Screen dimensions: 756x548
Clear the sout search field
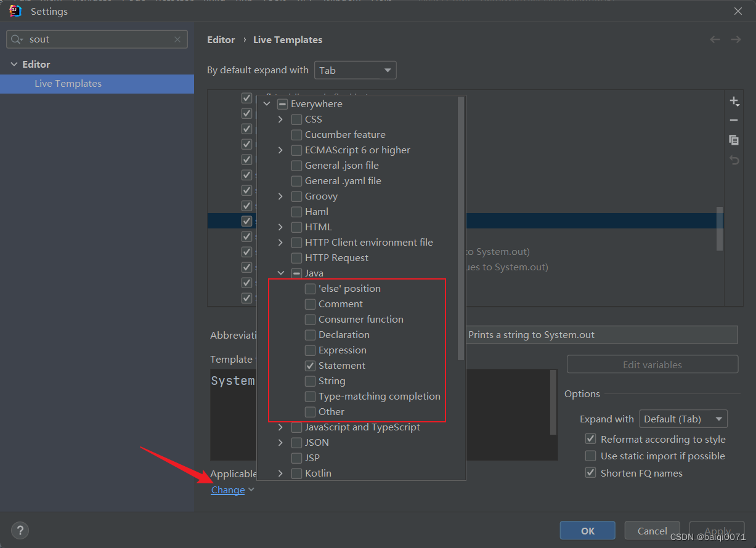point(177,39)
